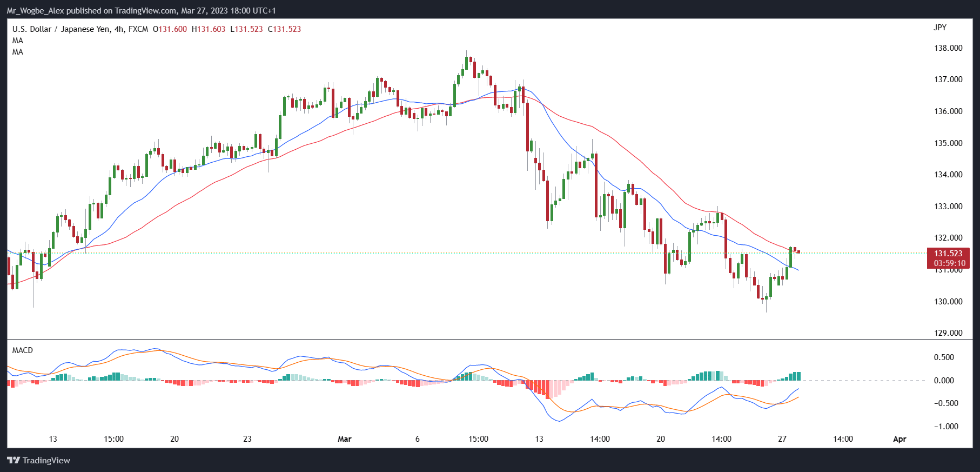Select the second MA indicator label
The height and width of the screenshot is (472, 980).
pos(18,52)
